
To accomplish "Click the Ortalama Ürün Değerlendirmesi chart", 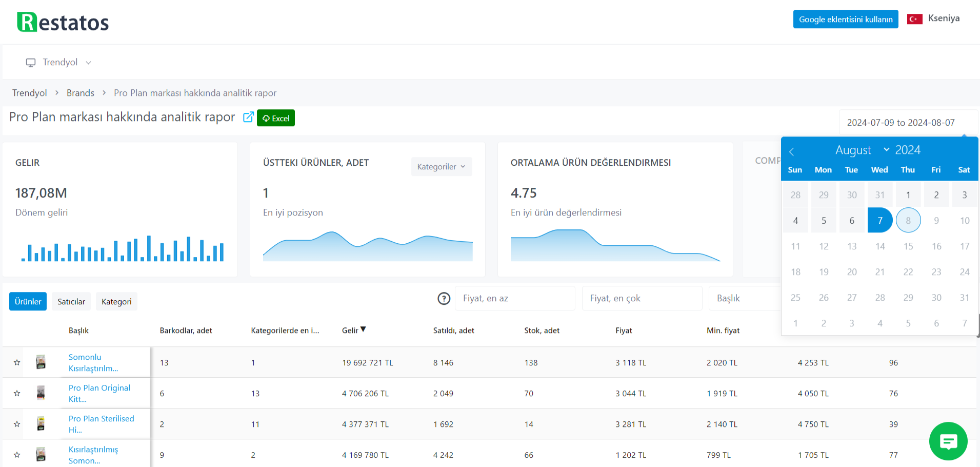I will coord(615,245).
